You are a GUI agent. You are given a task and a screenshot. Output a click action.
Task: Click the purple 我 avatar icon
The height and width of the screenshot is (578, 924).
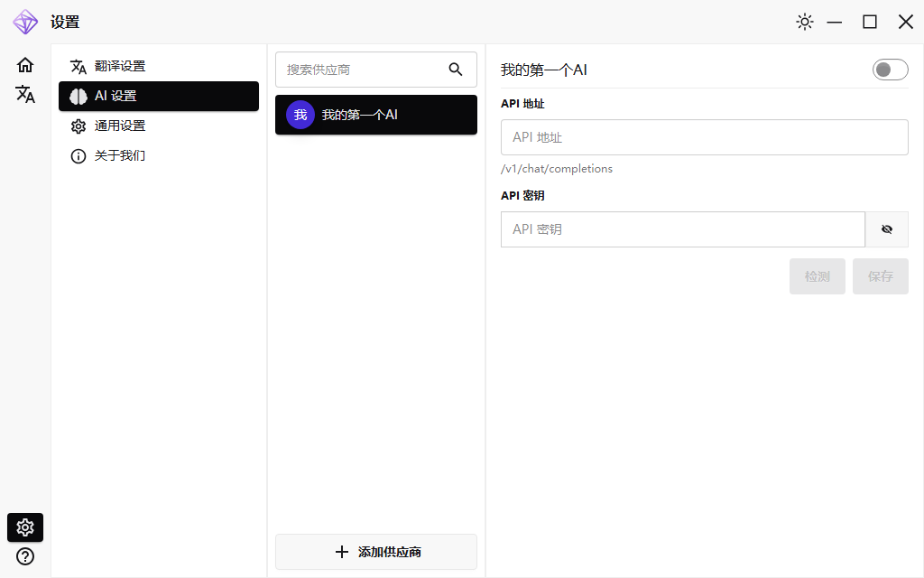pos(300,115)
